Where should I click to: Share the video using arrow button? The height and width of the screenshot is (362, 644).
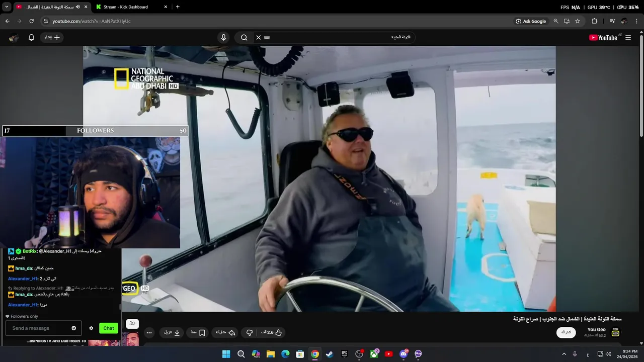tap(225, 332)
